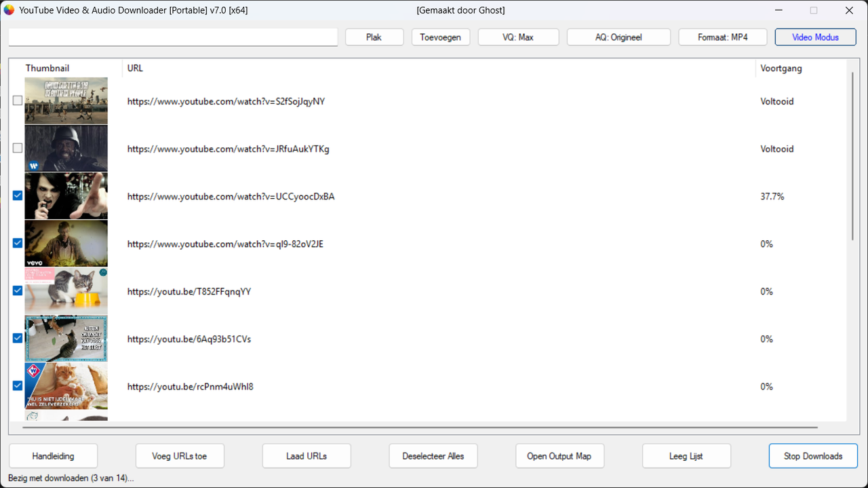Click the Voeg URLs toe button
Image resolution: width=868 pixels, height=488 pixels.
[180, 456]
